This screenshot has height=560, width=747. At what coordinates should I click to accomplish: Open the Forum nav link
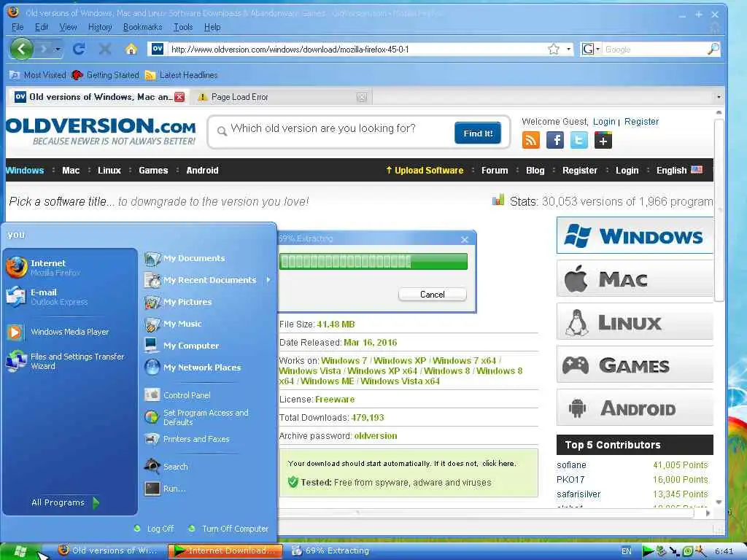pyautogui.click(x=495, y=170)
